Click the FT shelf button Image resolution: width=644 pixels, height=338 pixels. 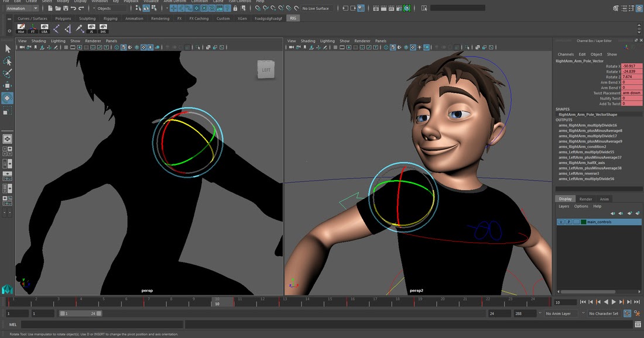33,28
